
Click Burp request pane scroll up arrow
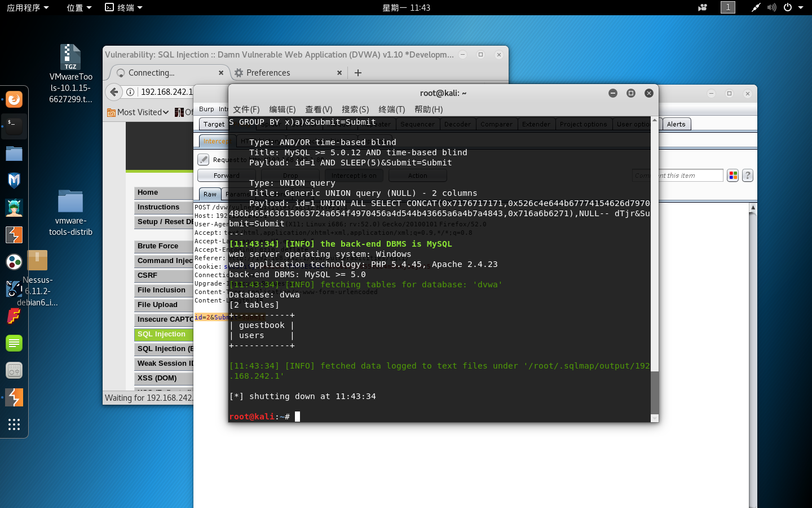coord(753,208)
